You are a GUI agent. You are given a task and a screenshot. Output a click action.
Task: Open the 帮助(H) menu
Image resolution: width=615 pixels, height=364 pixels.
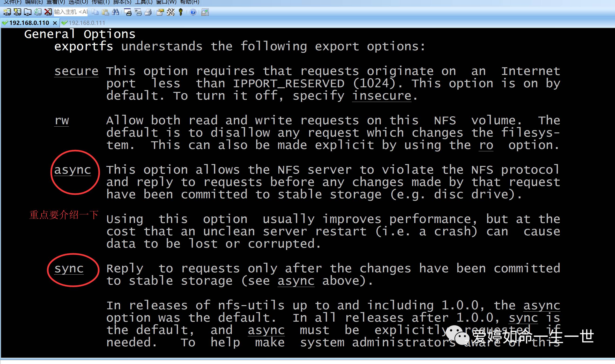coord(190,2)
